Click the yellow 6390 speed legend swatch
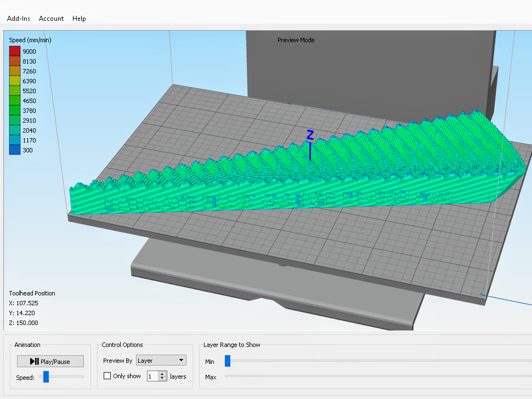Image resolution: width=532 pixels, height=399 pixels. (x=15, y=81)
